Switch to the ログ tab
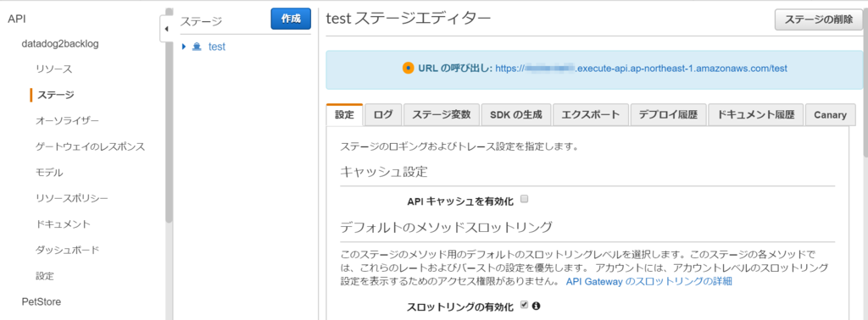The image size is (868, 320). (383, 115)
